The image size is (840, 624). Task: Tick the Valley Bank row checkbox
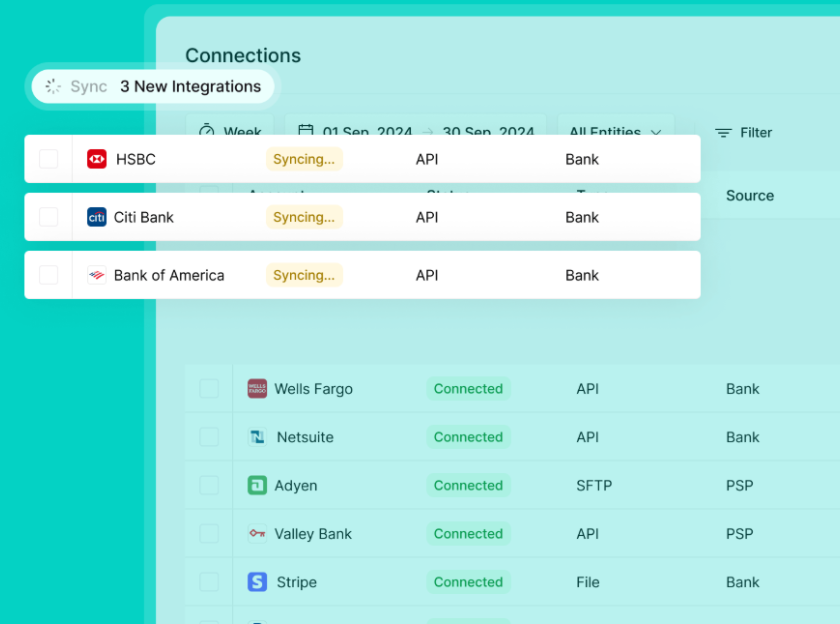coord(209,533)
